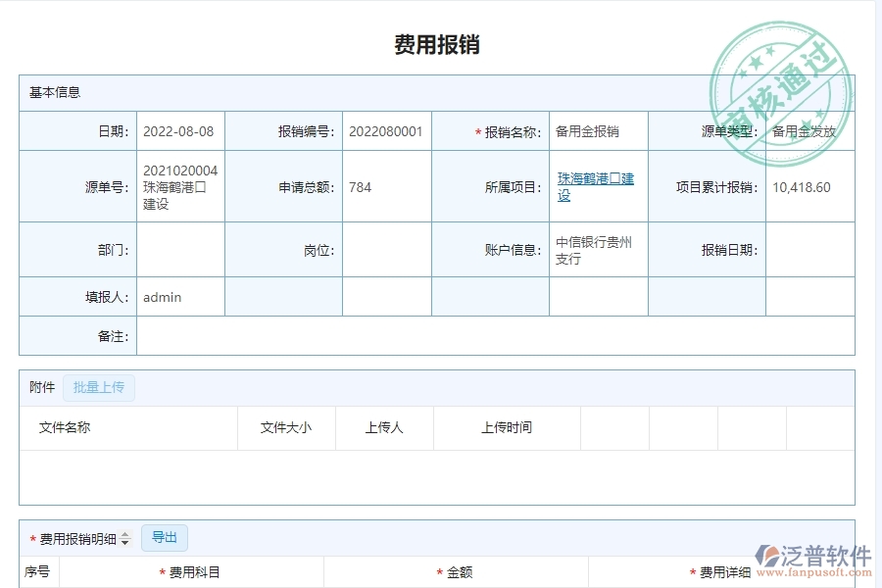Click the 基本信息 section header
The width and height of the screenshot is (882, 588).
click(x=54, y=91)
